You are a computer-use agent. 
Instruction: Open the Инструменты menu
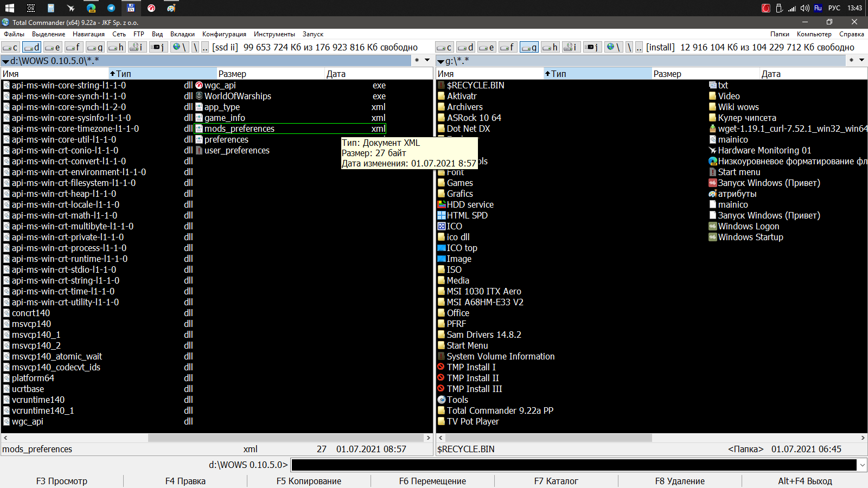click(275, 34)
